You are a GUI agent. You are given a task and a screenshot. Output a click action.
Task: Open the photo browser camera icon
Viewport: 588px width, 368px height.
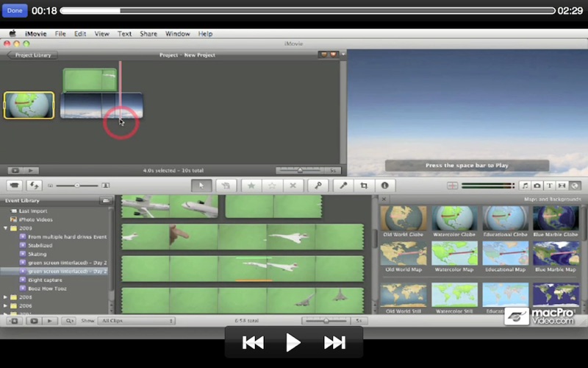(537, 185)
